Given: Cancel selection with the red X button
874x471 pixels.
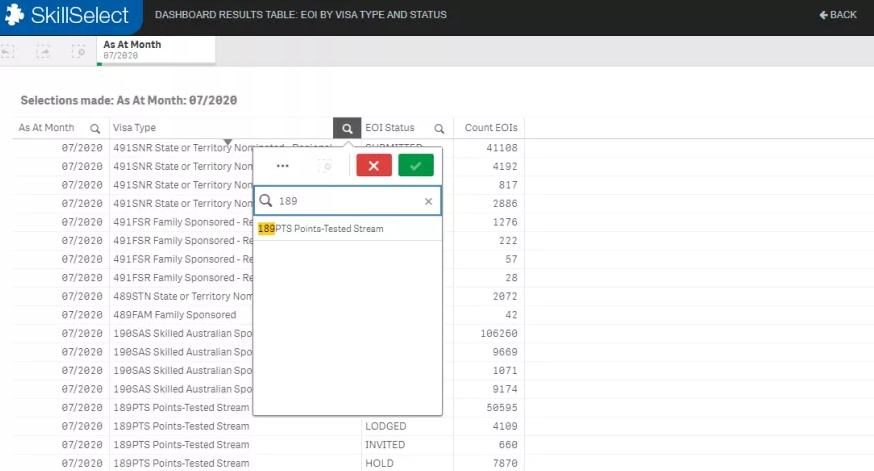Looking at the screenshot, I should click(373, 166).
